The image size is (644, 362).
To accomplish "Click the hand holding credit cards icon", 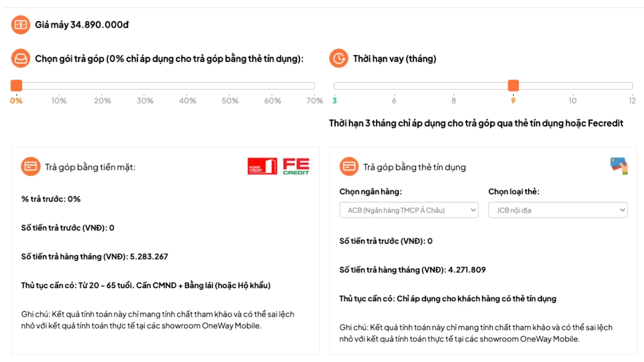I will pyautogui.click(x=619, y=166).
